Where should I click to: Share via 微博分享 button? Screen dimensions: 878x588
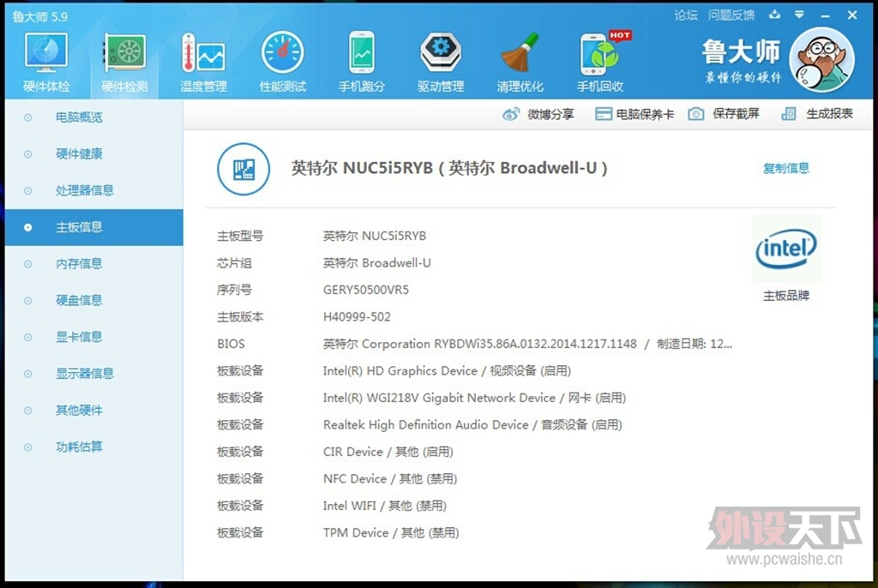point(538,114)
